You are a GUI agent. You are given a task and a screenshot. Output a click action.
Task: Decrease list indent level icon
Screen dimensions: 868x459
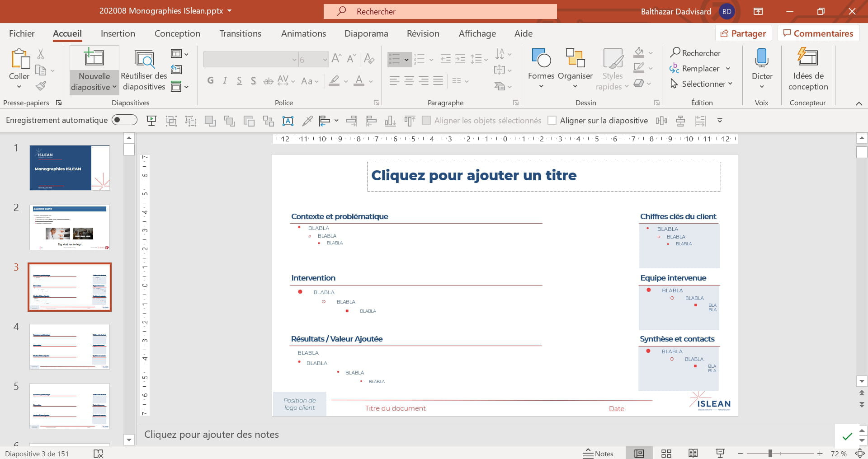pos(446,59)
